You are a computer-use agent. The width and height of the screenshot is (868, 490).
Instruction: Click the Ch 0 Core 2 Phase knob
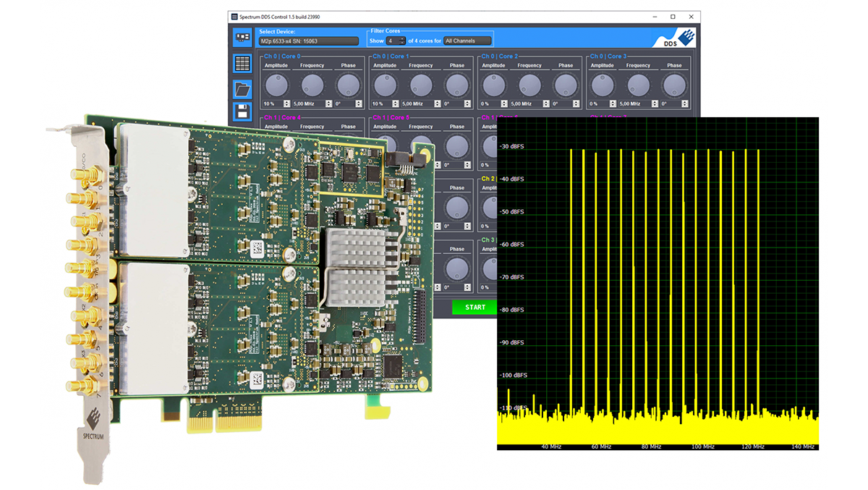click(x=566, y=85)
